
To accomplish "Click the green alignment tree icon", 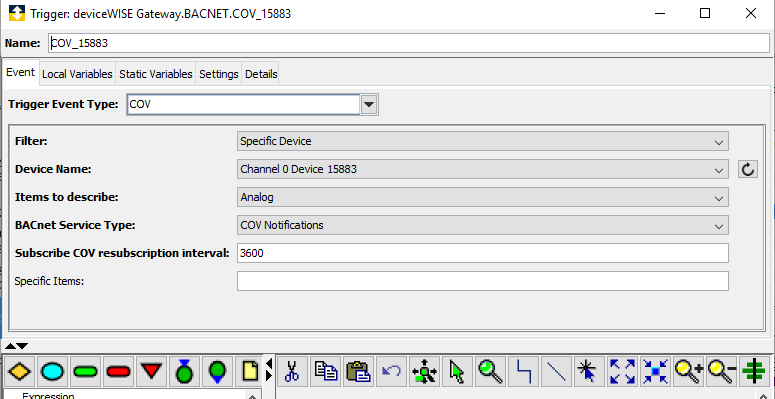I will point(755,371).
